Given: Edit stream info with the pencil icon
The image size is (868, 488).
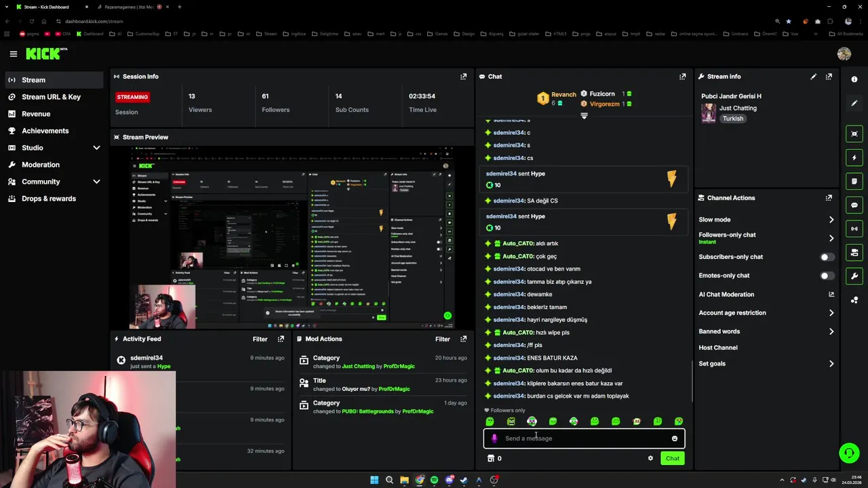Looking at the screenshot, I should [x=813, y=77].
